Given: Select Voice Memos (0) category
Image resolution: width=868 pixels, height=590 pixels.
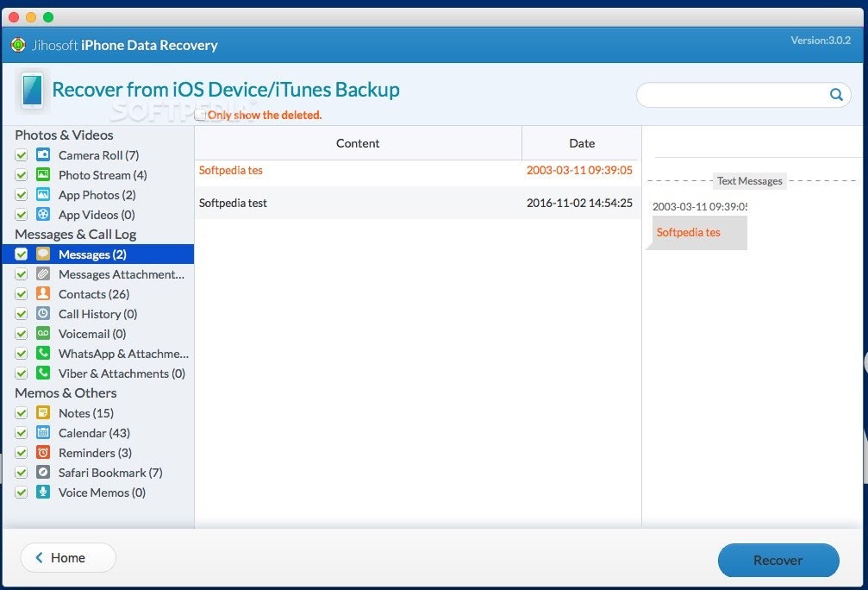Looking at the screenshot, I should tap(102, 493).
